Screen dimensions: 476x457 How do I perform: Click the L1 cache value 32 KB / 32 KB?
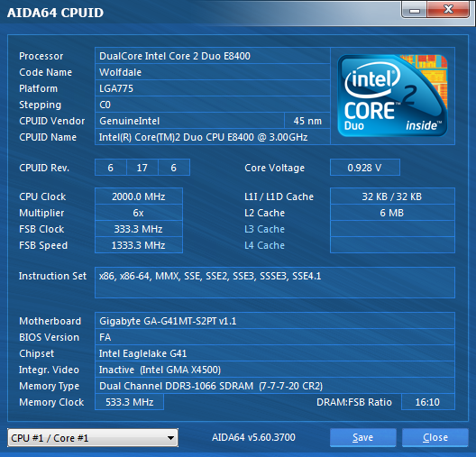click(392, 197)
